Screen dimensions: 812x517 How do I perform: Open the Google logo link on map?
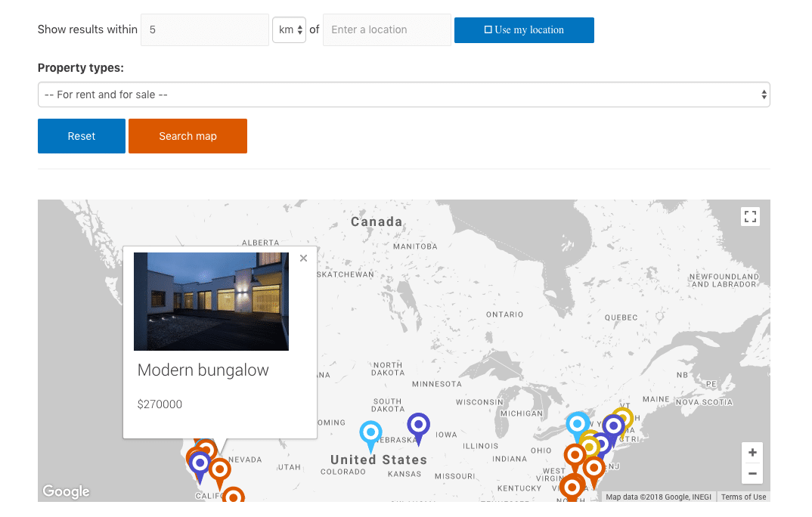[x=67, y=491]
